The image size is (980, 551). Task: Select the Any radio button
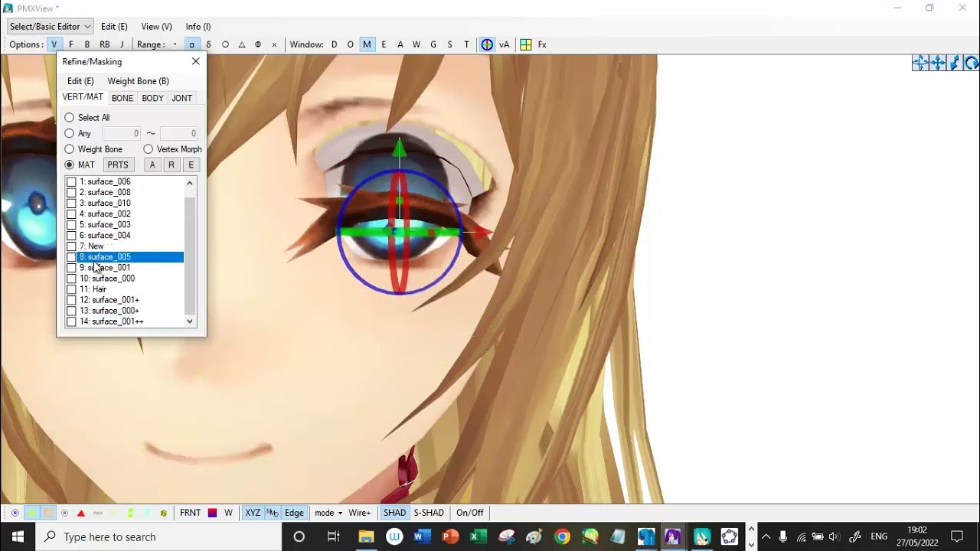pos(70,133)
